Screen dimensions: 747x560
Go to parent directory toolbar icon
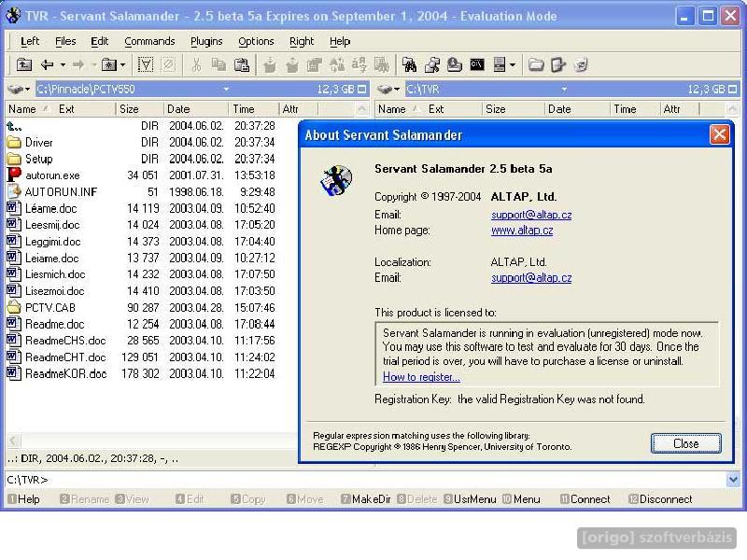click(24, 64)
